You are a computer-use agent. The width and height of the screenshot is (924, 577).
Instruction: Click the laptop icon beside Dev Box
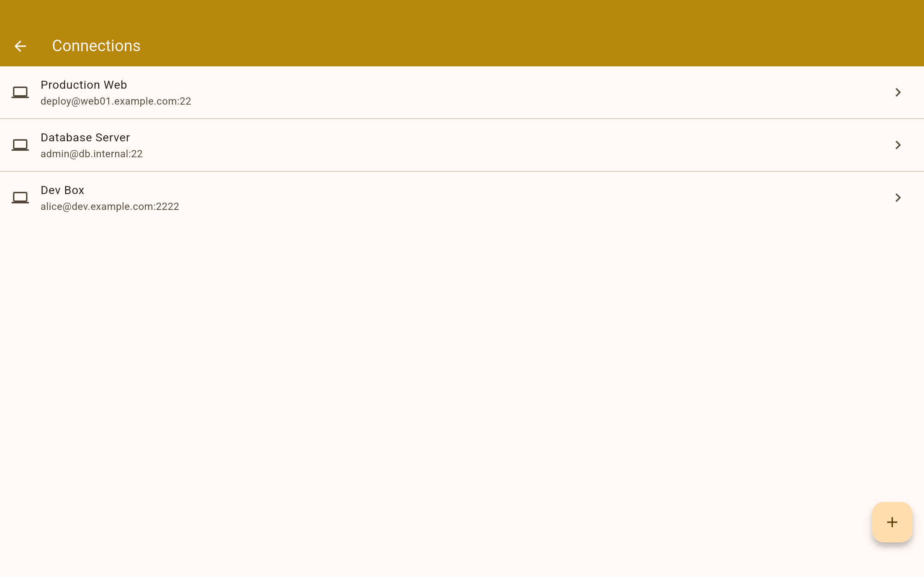click(x=20, y=197)
